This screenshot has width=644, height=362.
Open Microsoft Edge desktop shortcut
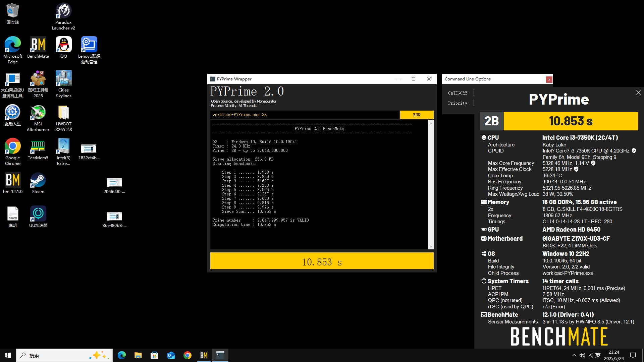pyautogui.click(x=12, y=50)
